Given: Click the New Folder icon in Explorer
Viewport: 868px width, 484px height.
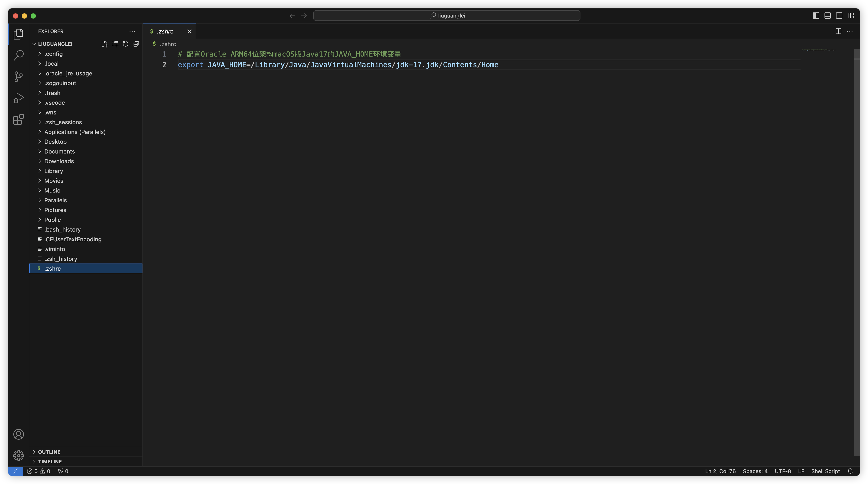Looking at the screenshot, I should click(x=115, y=44).
